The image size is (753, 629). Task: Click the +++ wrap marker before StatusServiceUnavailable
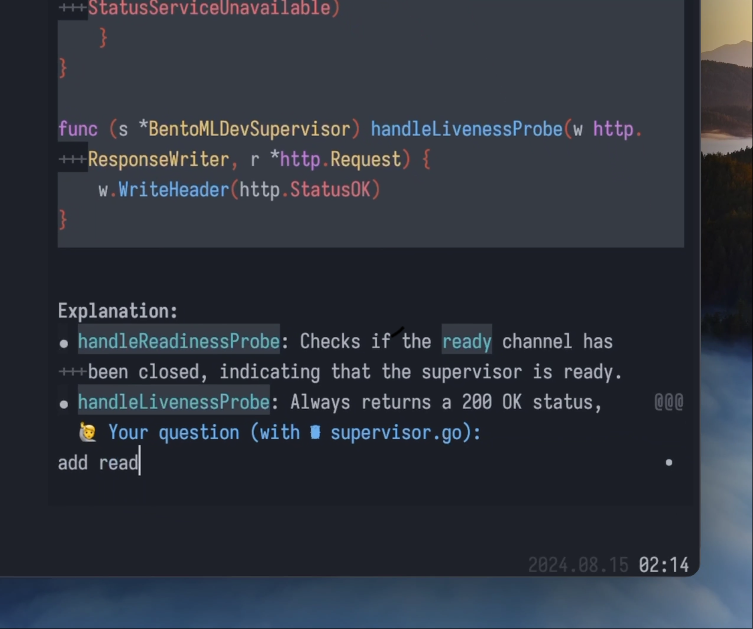pos(72,9)
